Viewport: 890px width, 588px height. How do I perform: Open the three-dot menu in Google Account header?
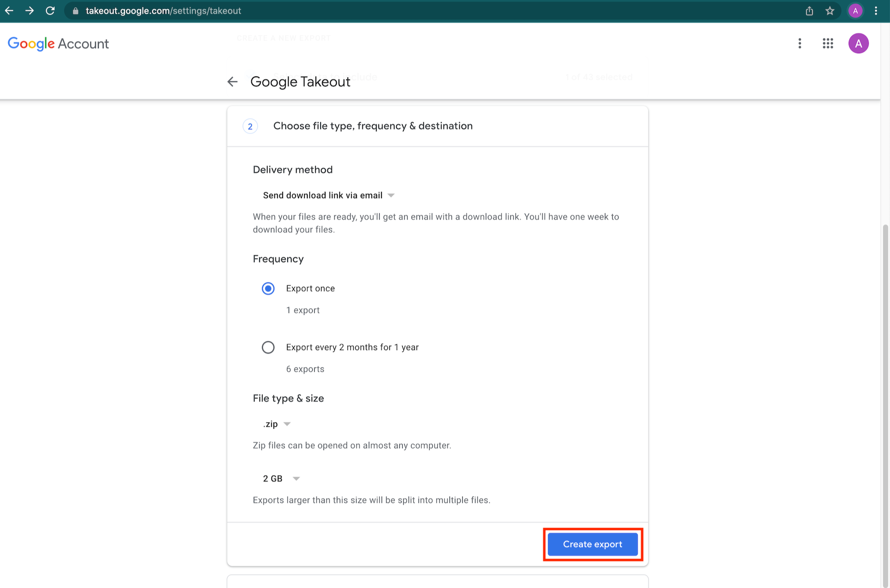pyautogui.click(x=800, y=44)
